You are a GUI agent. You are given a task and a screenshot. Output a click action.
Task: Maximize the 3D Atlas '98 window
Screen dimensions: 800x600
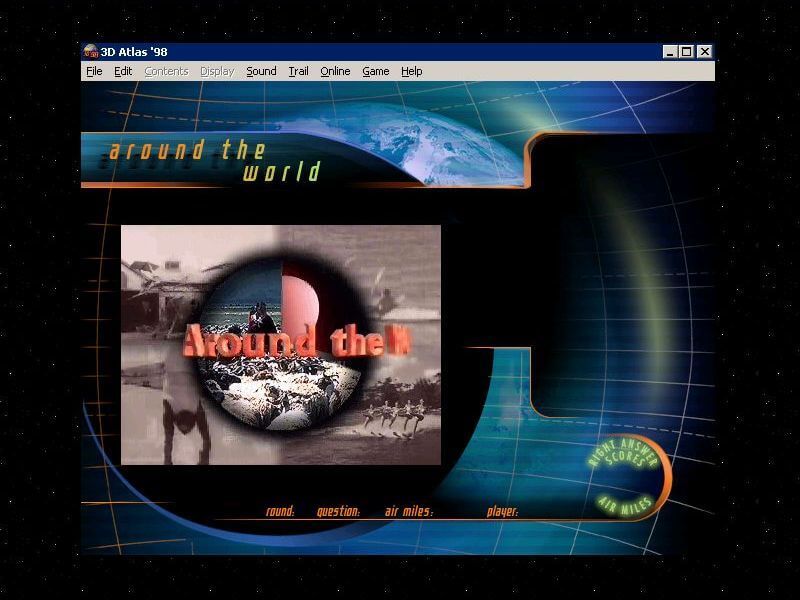687,52
